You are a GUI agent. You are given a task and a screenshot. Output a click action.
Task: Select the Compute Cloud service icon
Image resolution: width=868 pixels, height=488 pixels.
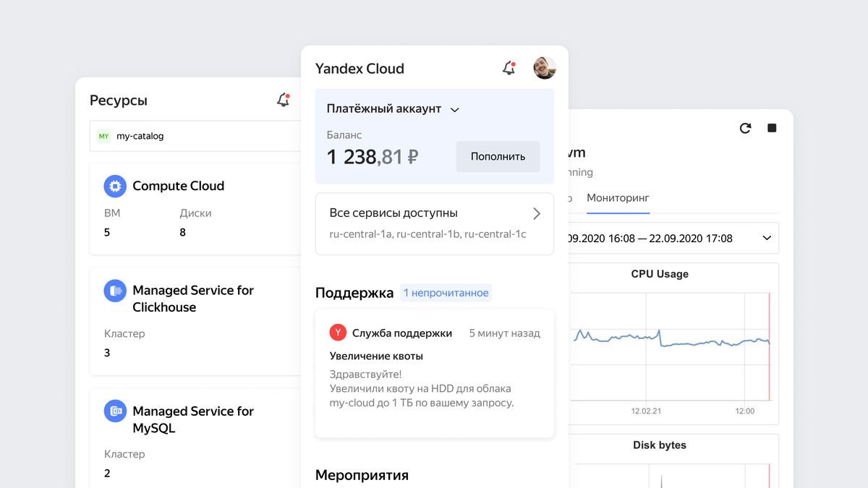(114, 186)
